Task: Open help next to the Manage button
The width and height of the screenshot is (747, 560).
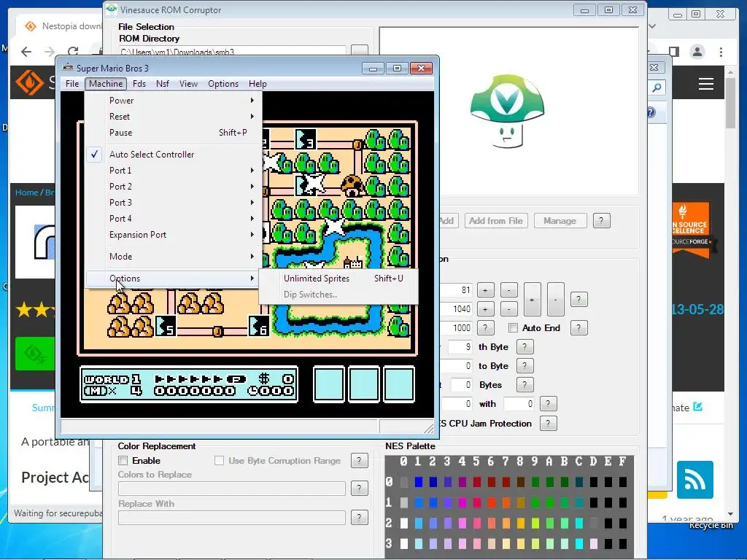Action: [601, 221]
